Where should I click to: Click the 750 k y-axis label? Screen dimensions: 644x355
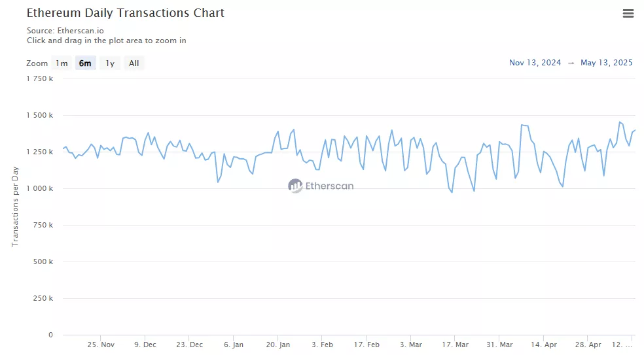click(43, 226)
